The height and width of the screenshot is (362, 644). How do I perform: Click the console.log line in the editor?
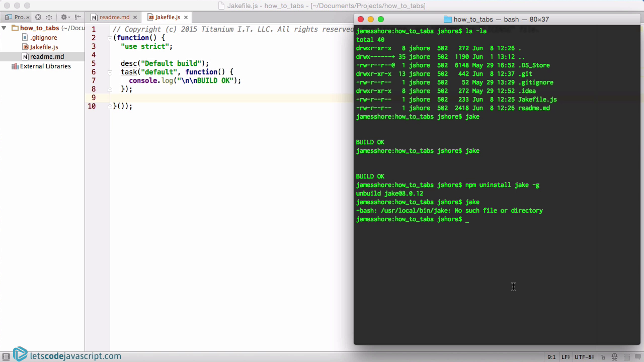tap(185, 80)
